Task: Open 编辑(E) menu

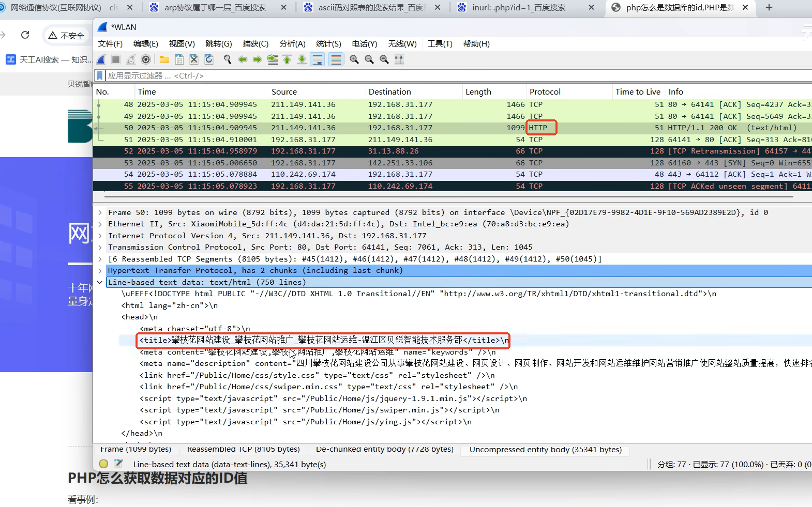Action: [x=146, y=43]
